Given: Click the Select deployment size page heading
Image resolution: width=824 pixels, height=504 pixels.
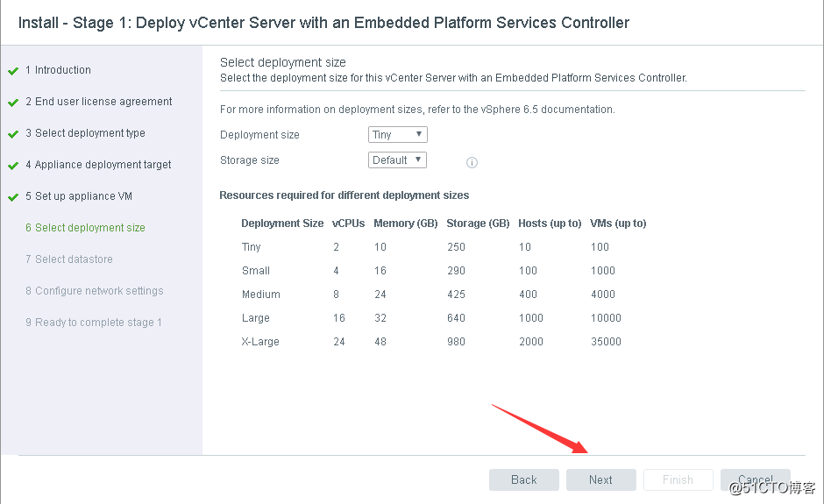Looking at the screenshot, I should (x=283, y=62).
